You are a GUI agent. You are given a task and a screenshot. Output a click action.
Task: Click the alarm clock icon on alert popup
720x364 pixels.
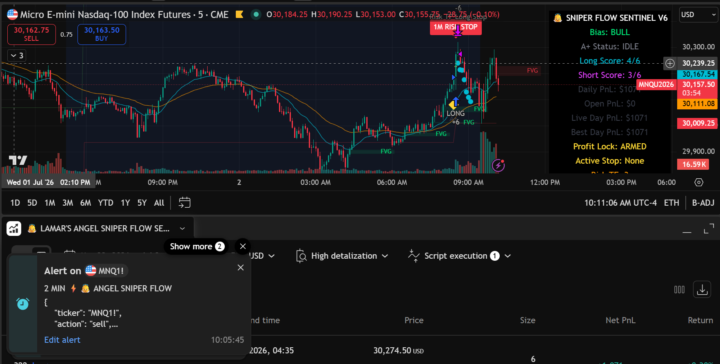22,304
